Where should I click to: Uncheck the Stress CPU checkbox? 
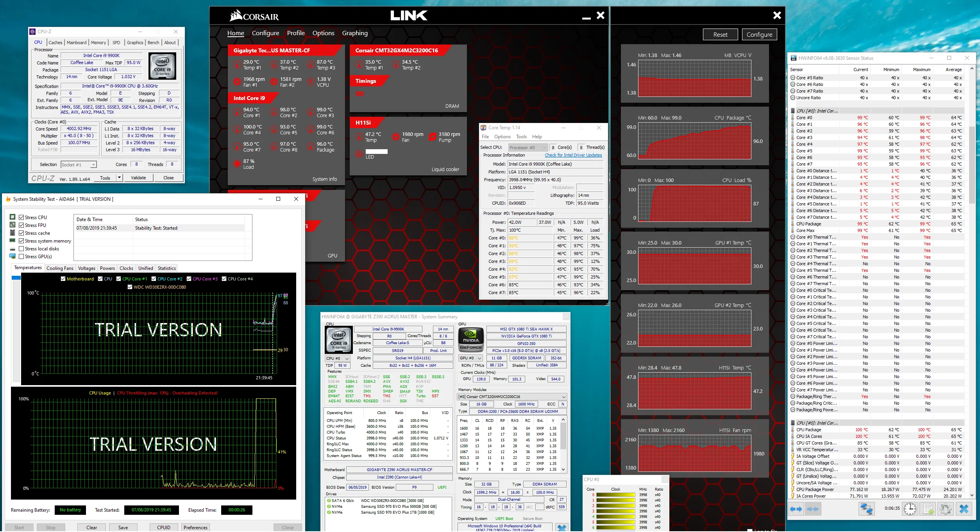(x=21, y=218)
